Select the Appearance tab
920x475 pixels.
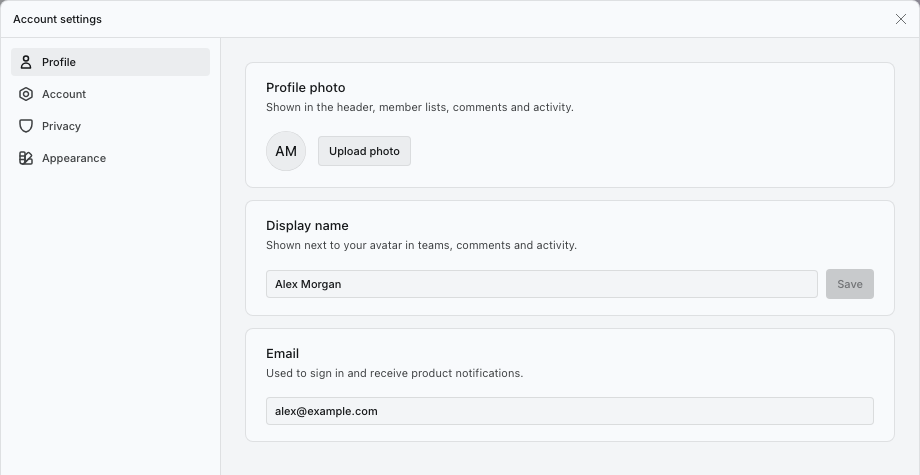pyautogui.click(x=110, y=158)
